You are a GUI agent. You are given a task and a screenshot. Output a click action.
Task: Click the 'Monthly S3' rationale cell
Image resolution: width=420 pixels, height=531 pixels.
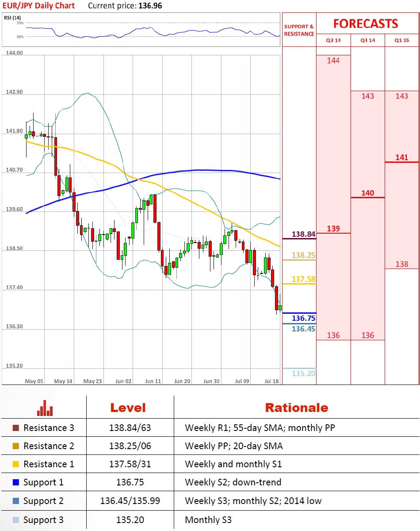point(208,520)
